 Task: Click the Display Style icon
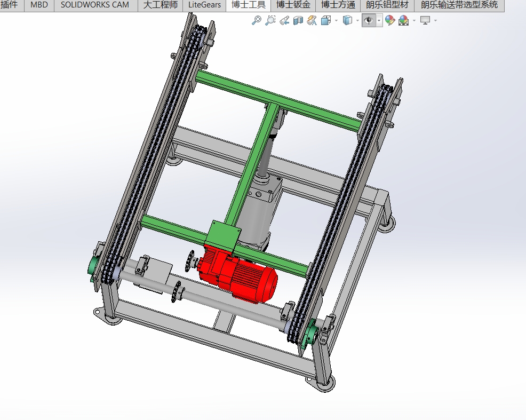click(347, 20)
